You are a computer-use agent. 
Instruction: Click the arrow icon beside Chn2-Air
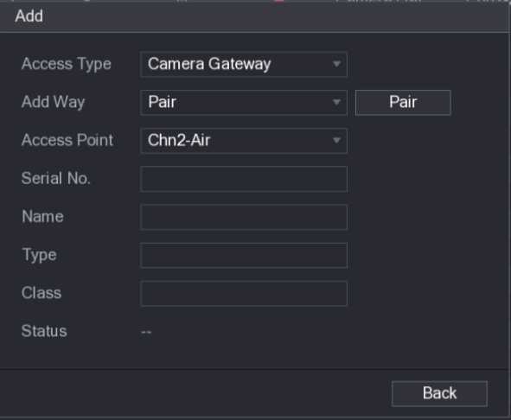[336, 141]
